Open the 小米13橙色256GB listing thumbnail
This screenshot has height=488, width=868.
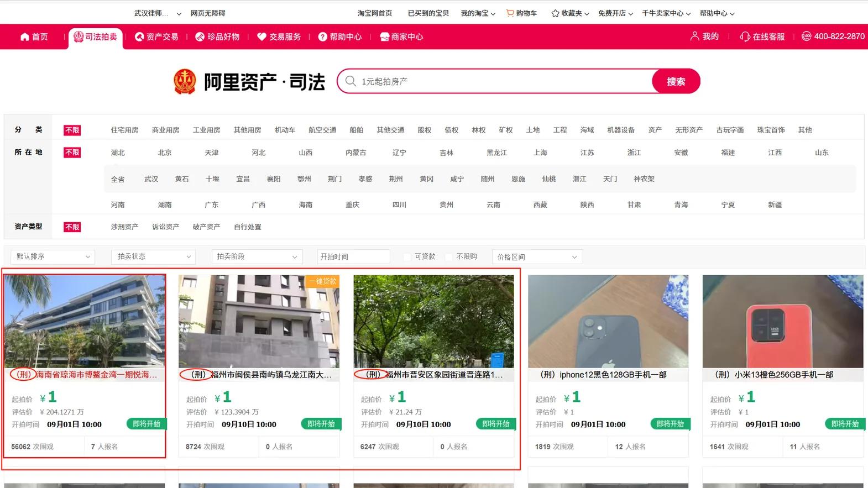(783, 321)
